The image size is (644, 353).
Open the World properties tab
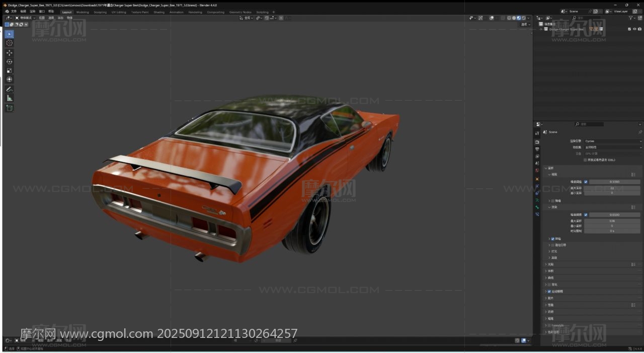537,170
